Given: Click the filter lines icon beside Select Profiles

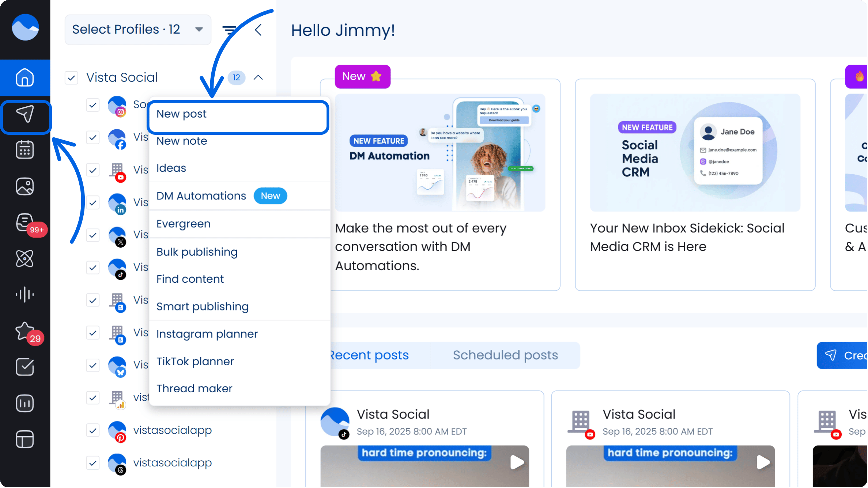Looking at the screenshot, I should tap(230, 30).
